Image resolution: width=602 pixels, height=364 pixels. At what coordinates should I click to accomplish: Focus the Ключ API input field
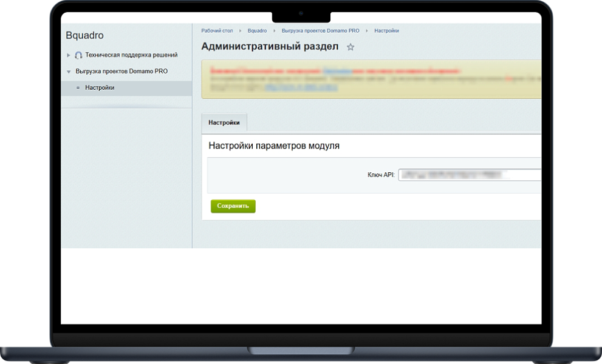(x=469, y=175)
